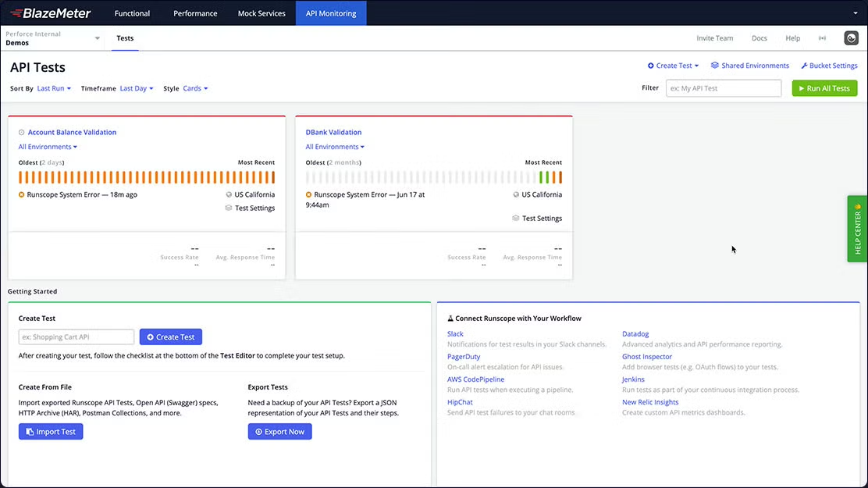Screen dimensions: 868x488
Task: Click location icon in Account Balance Validation card
Action: (229, 194)
